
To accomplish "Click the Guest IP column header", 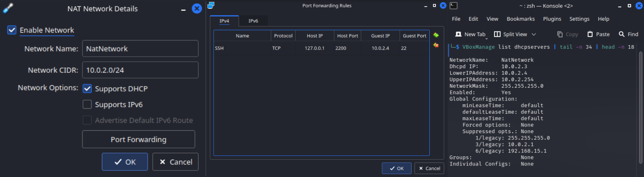I will 380,36.
